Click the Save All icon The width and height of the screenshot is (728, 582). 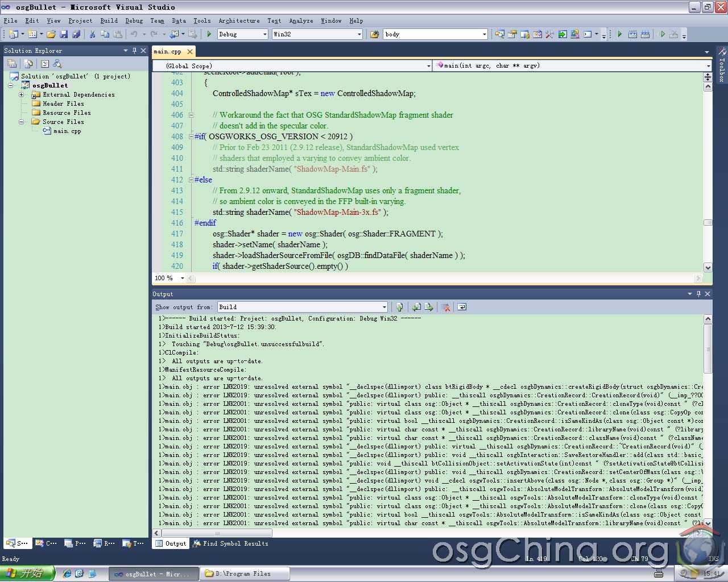(76, 34)
